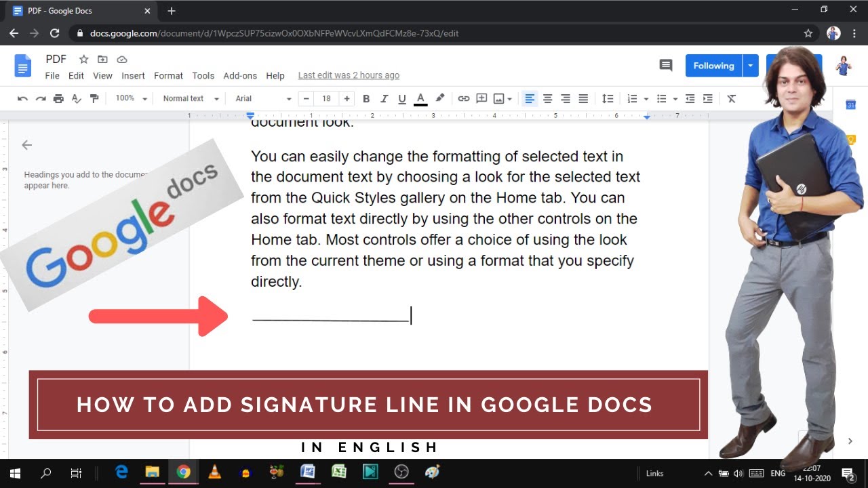Open the Arial font dropdown
Image resolution: width=868 pixels, height=488 pixels.
click(263, 99)
